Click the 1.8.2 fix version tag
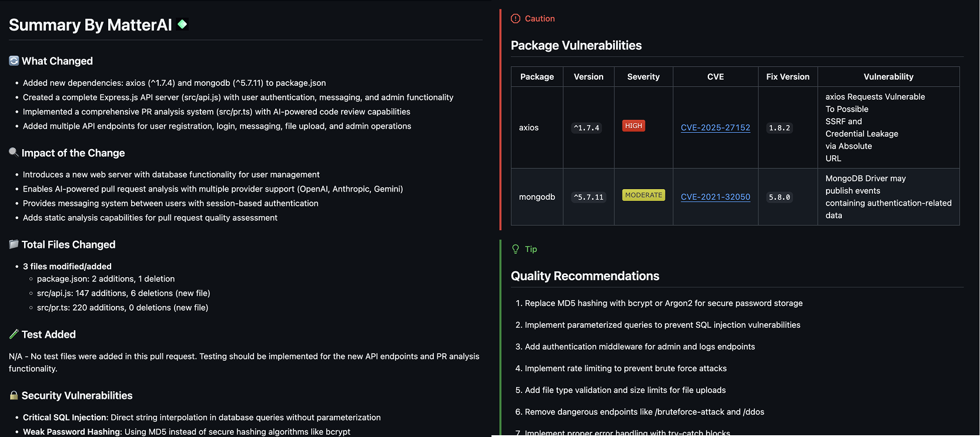This screenshot has width=980, height=437. [780, 127]
